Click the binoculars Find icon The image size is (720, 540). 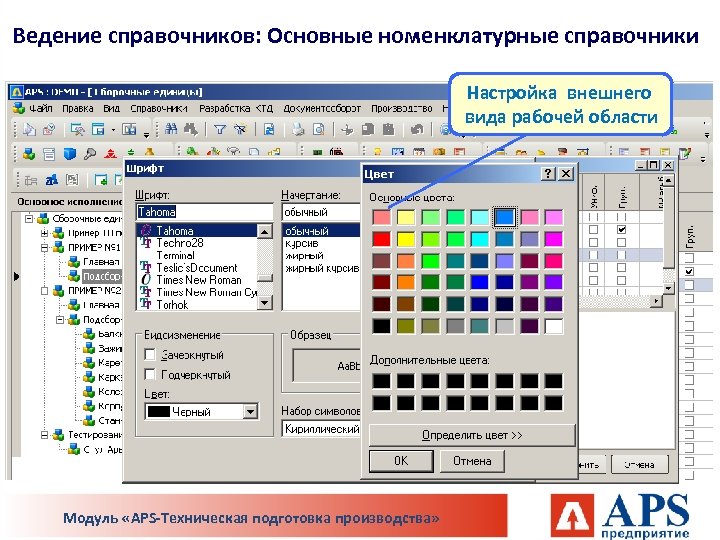[x=171, y=129]
